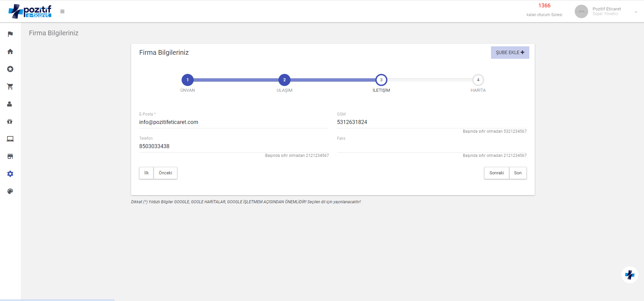
Task: Open the shopping cart sidebar icon
Action: coord(10,86)
